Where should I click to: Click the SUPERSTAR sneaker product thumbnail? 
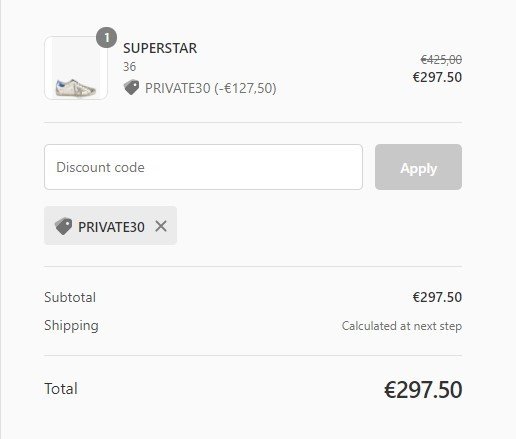(x=76, y=68)
